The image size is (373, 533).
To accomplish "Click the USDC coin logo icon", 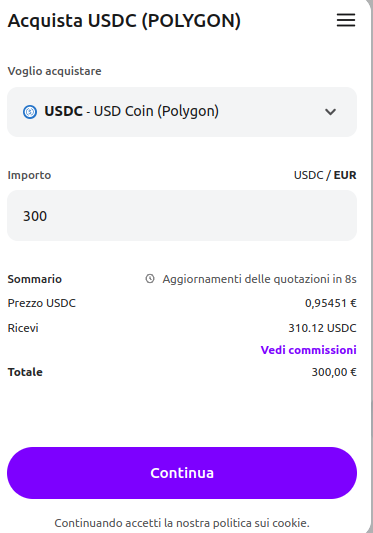I will (30, 111).
